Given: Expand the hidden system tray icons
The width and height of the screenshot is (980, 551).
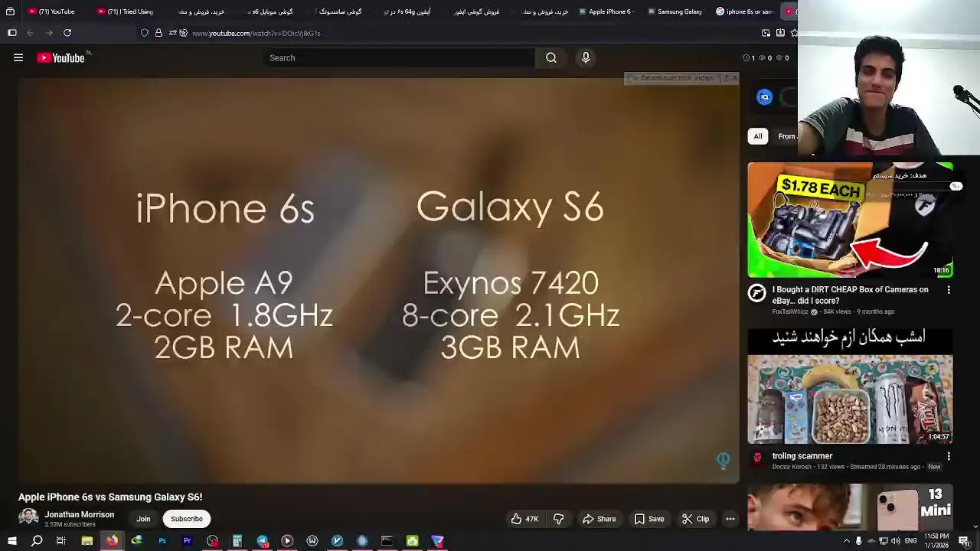Looking at the screenshot, I should pos(847,541).
